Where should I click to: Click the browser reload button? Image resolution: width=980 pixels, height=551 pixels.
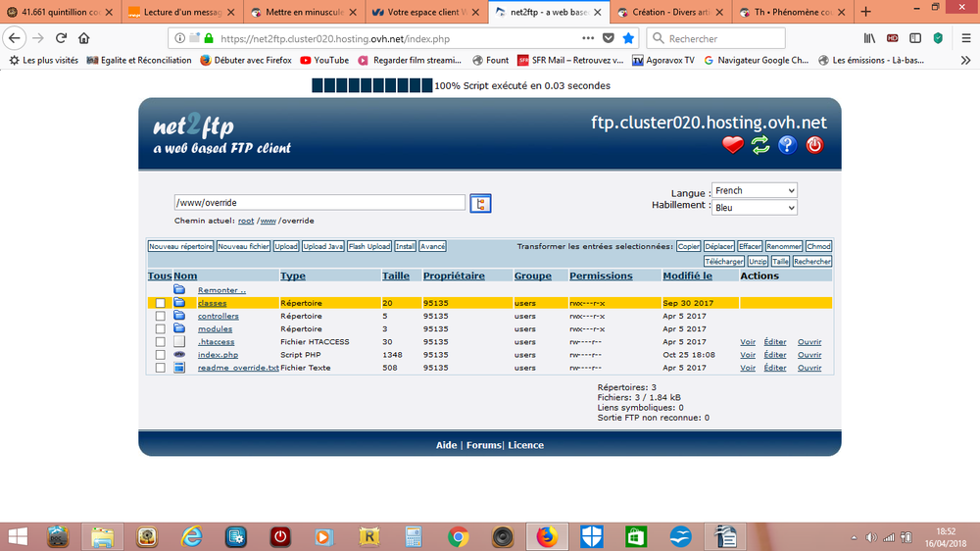click(x=61, y=38)
